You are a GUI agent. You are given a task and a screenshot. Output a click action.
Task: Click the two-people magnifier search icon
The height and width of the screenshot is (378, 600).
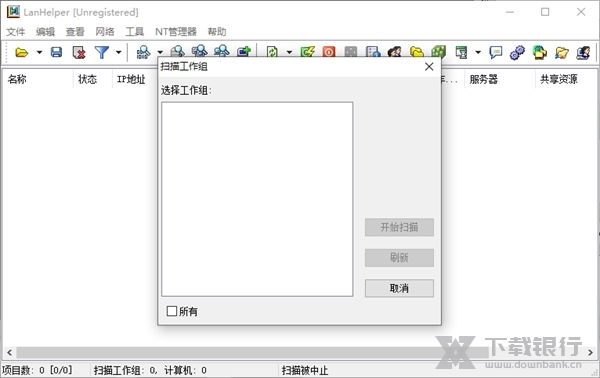pos(222,51)
